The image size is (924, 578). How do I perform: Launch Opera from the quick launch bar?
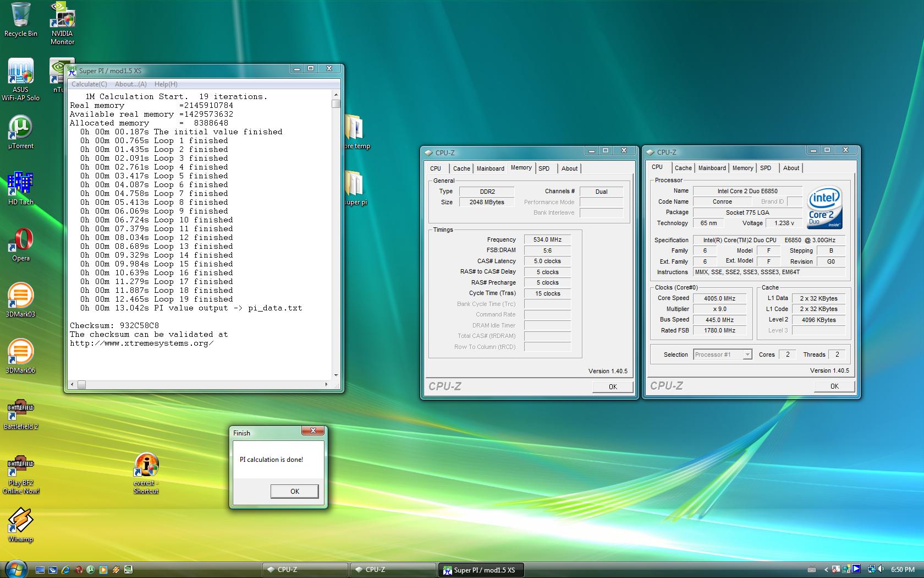pyautogui.click(x=79, y=570)
